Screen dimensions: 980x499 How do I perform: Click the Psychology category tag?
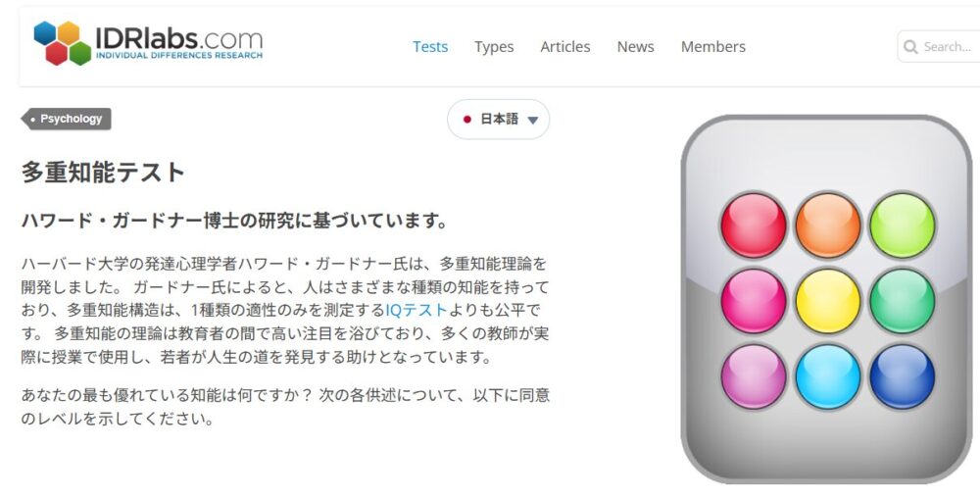tap(67, 119)
